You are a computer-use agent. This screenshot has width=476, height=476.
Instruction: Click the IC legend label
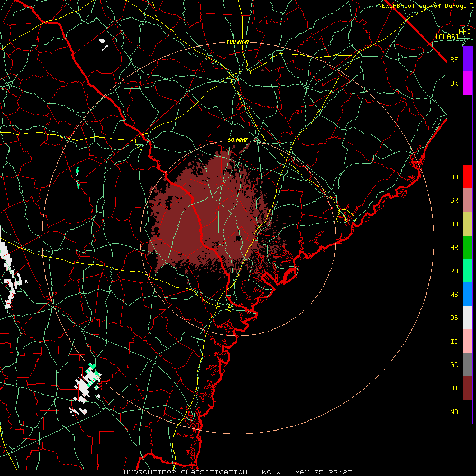[454, 342]
